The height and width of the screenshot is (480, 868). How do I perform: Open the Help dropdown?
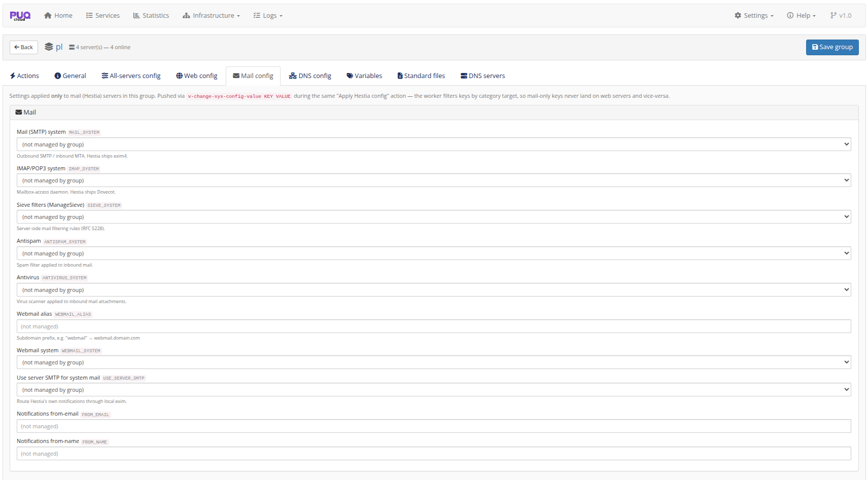click(802, 16)
